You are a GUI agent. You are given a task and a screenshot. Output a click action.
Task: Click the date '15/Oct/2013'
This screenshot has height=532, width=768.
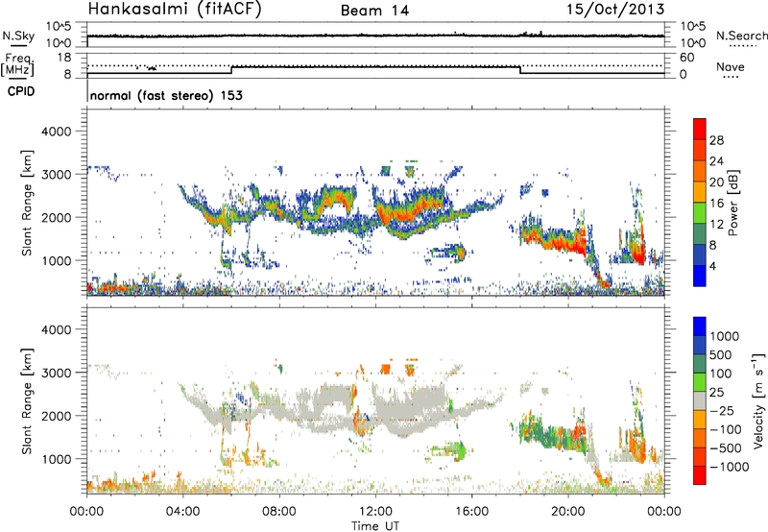pyautogui.click(x=615, y=9)
